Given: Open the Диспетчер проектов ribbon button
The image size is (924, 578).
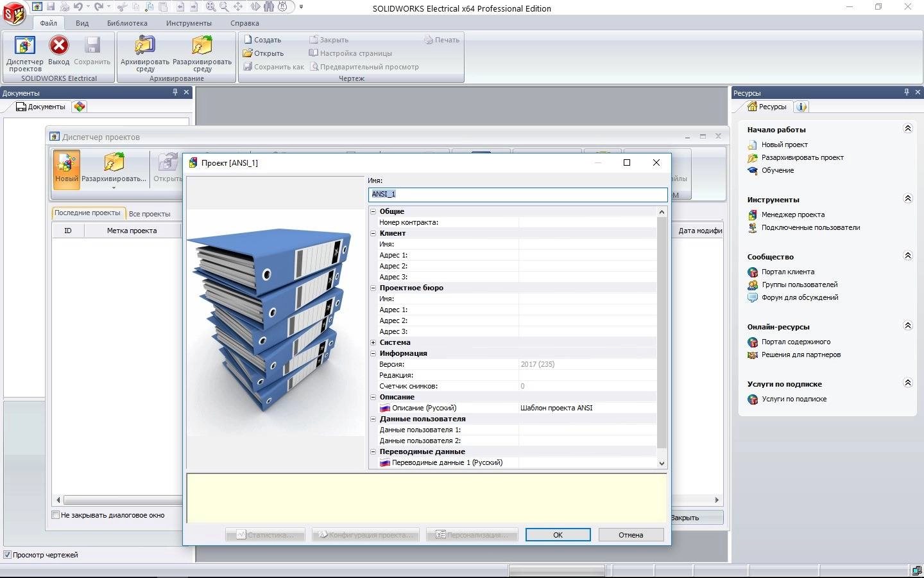Looking at the screenshot, I should [25, 53].
